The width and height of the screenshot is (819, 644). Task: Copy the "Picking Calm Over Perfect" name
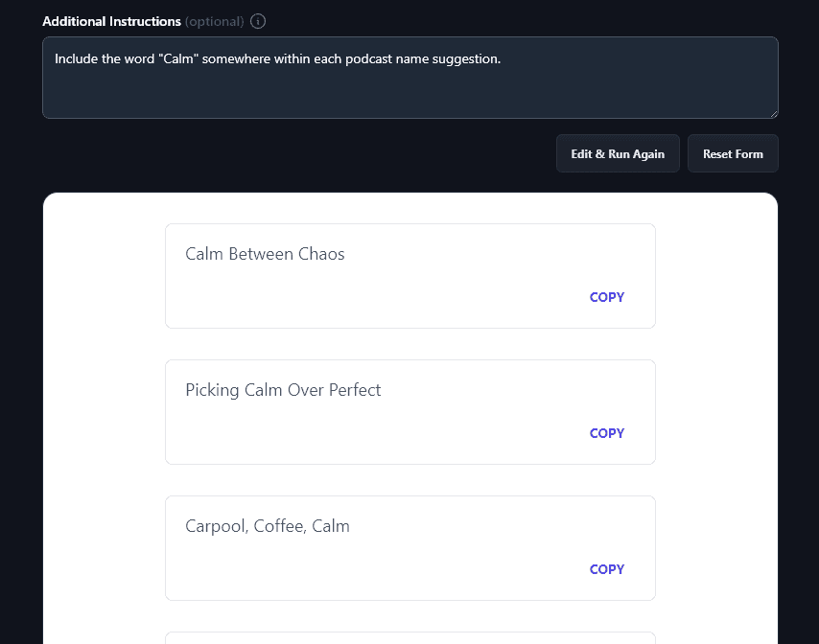pos(606,433)
